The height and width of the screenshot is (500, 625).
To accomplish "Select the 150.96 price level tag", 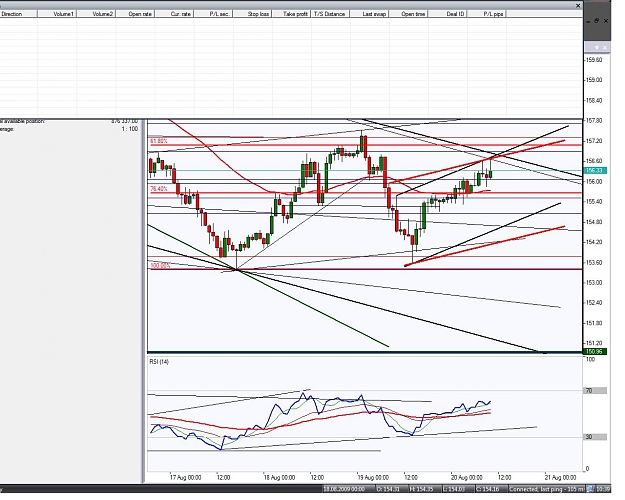I will (595, 352).
